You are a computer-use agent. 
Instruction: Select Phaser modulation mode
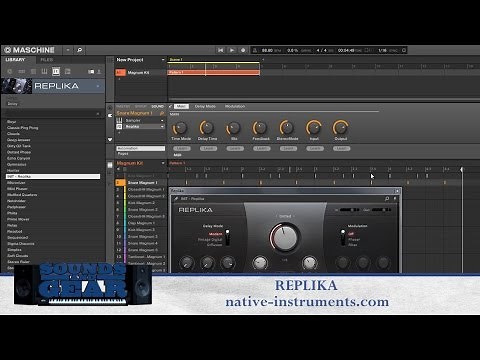pyautogui.click(x=354, y=239)
